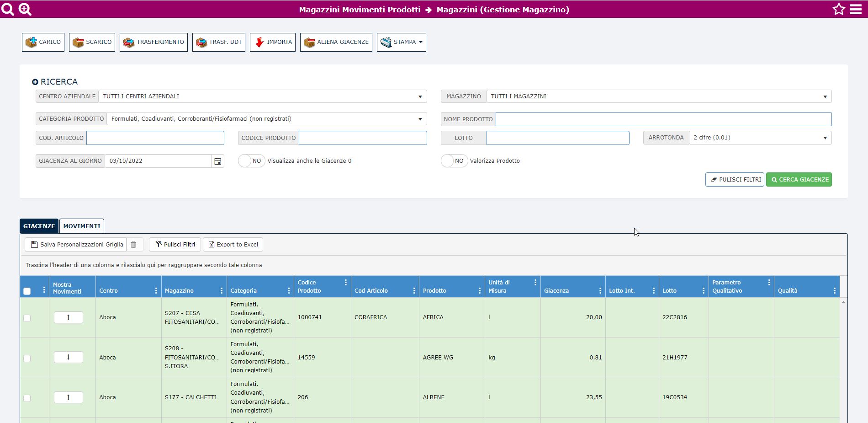
Task: Switch to the MOVIMENTI tab
Action: click(82, 226)
